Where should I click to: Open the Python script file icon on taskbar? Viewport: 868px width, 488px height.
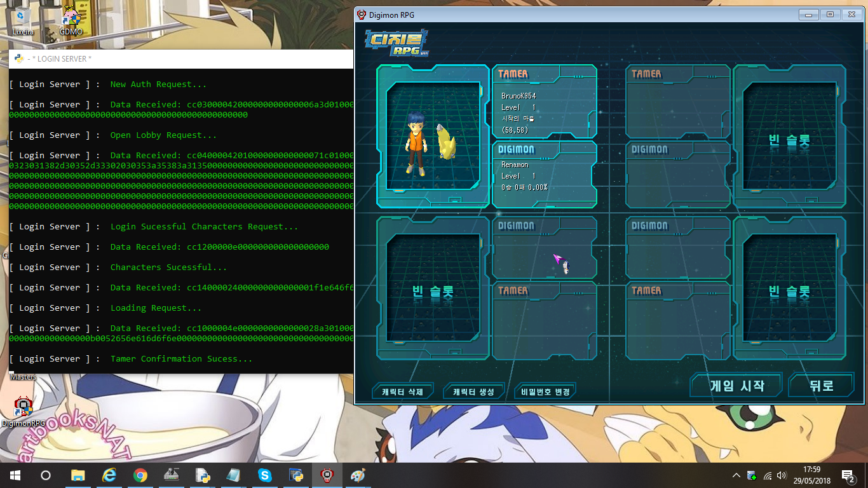click(203, 475)
